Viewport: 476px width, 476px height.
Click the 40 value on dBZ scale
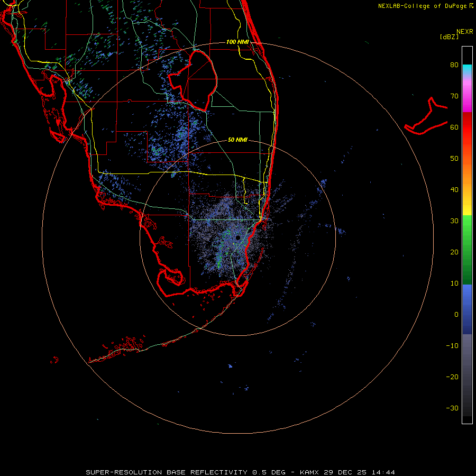coord(454,190)
